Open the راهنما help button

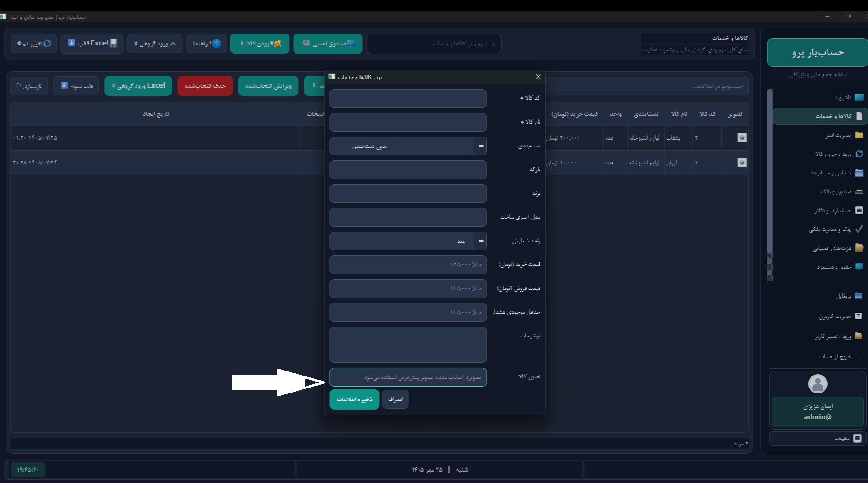206,44
